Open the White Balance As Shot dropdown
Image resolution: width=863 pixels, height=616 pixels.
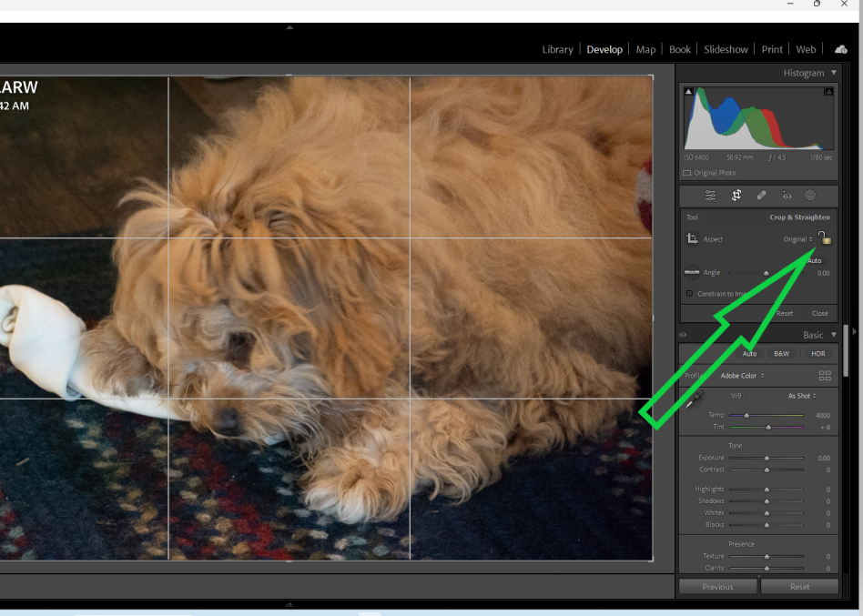(x=802, y=396)
